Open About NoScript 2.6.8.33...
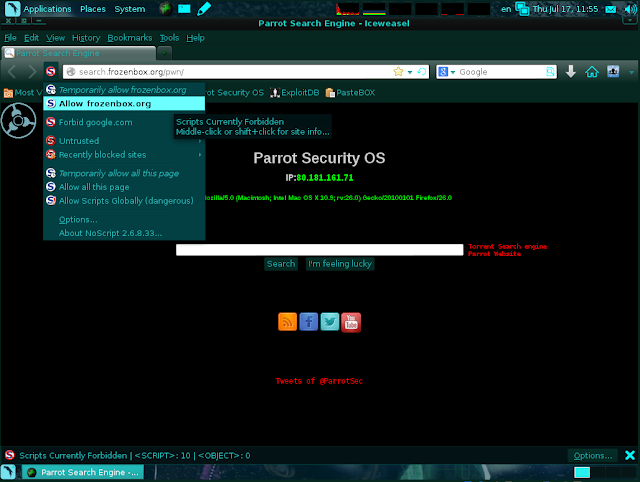 [124, 233]
